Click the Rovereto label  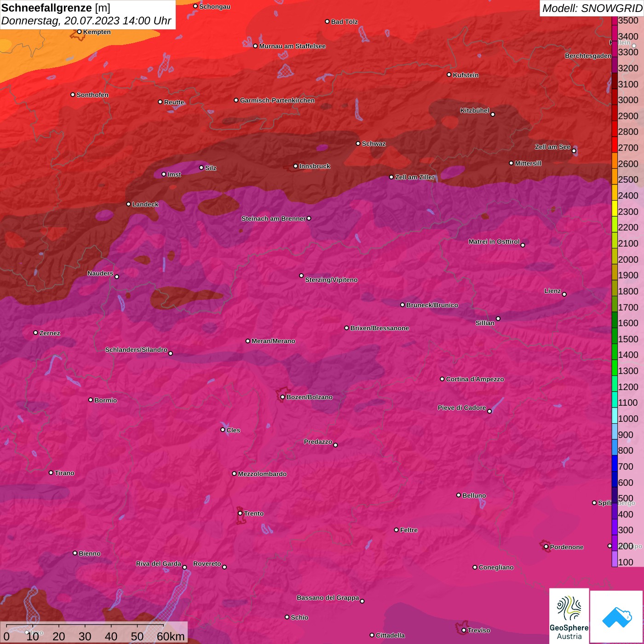207,563
